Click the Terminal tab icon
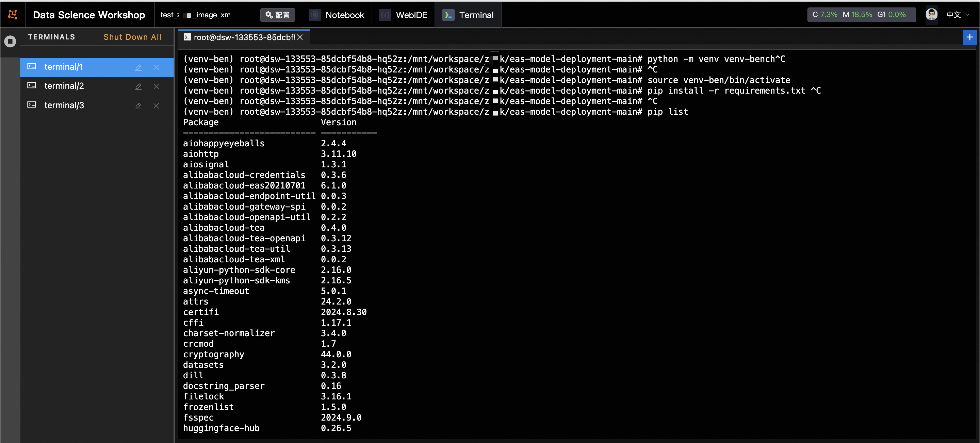 448,15
